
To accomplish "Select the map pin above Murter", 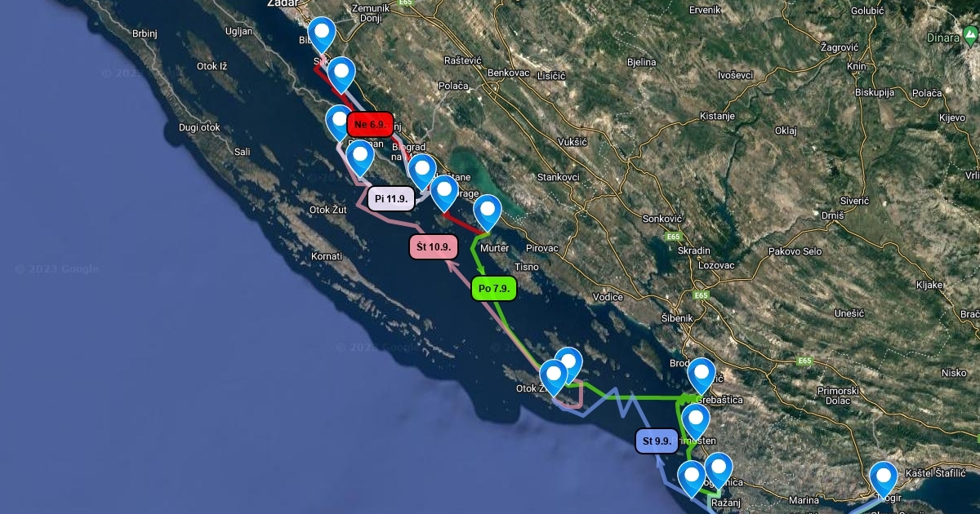I will point(488,212).
